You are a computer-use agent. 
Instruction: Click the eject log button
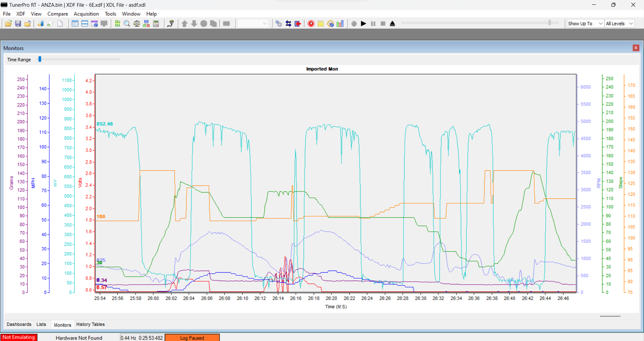click(x=392, y=23)
